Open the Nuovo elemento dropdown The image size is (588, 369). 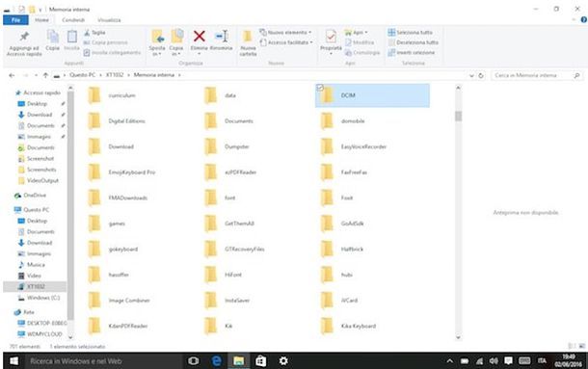(x=286, y=33)
